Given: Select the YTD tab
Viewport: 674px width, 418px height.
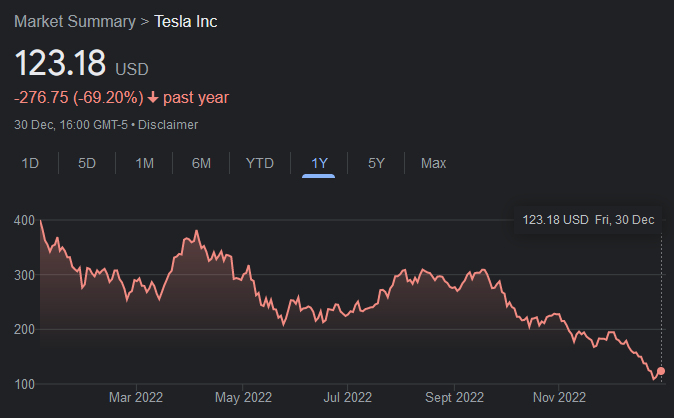Looking at the screenshot, I should pos(260,163).
